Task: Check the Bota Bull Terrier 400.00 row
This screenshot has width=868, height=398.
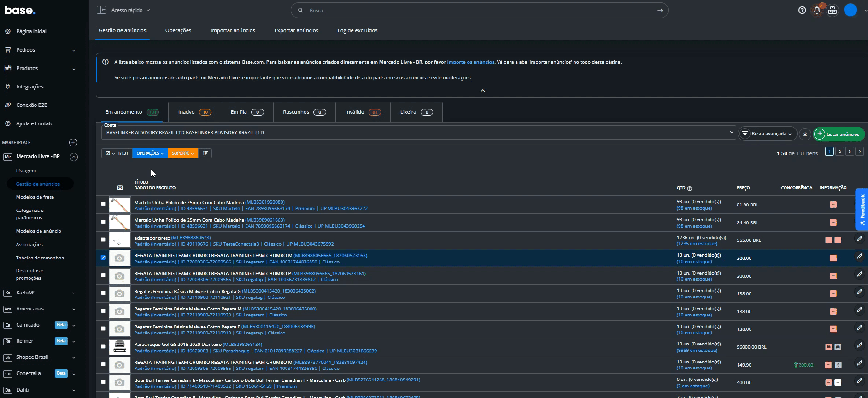Action: (103, 382)
